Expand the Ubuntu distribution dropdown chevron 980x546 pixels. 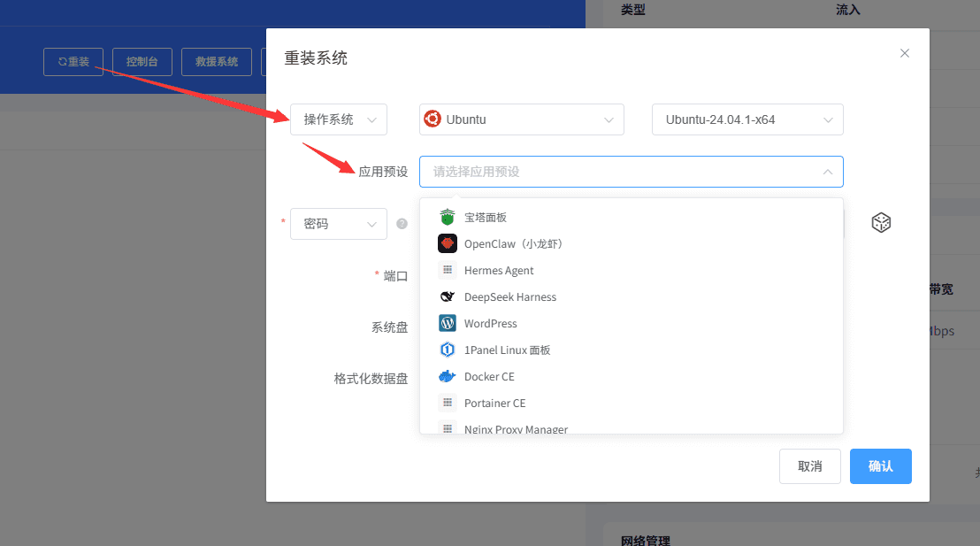pos(609,119)
